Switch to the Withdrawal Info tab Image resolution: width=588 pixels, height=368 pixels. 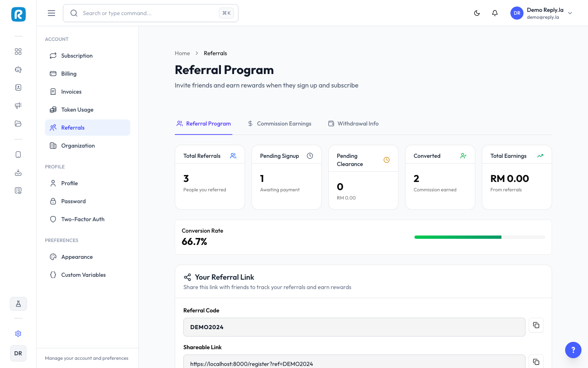(354, 123)
